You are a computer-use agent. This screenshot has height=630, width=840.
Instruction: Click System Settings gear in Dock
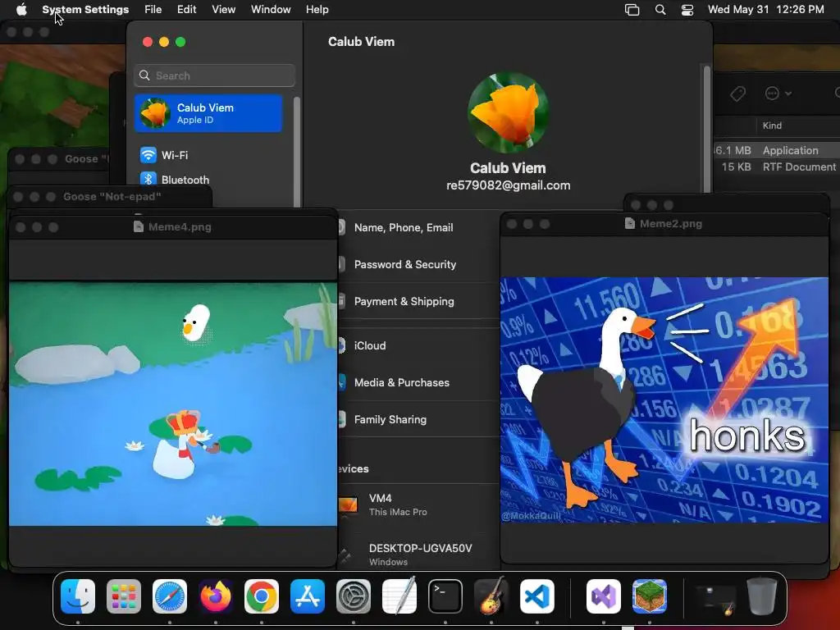354,596
